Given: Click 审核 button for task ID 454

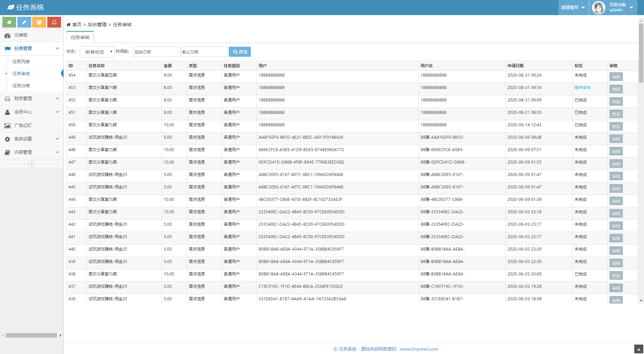Looking at the screenshot, I should click(x=616, y=77).
